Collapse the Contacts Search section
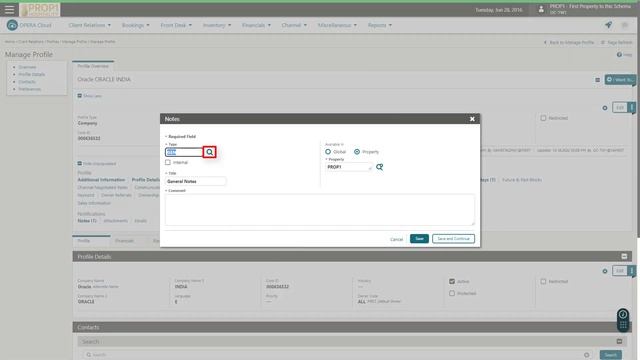640x360 pixels. 619,341
